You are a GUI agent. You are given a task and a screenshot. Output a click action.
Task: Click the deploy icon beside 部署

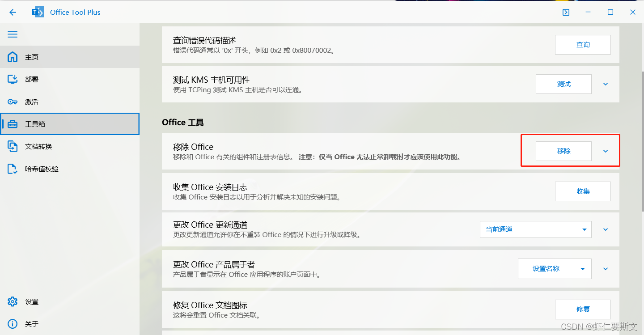(13, 79)
